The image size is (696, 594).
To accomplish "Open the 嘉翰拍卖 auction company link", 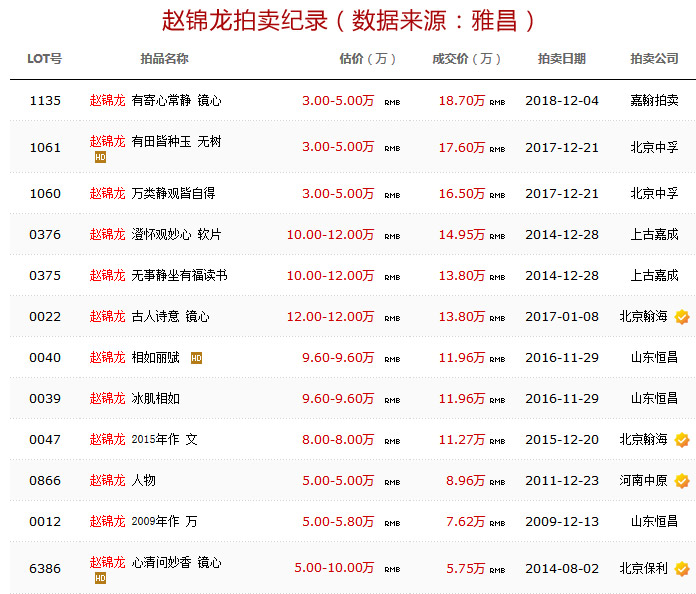I will click(654, 101).
